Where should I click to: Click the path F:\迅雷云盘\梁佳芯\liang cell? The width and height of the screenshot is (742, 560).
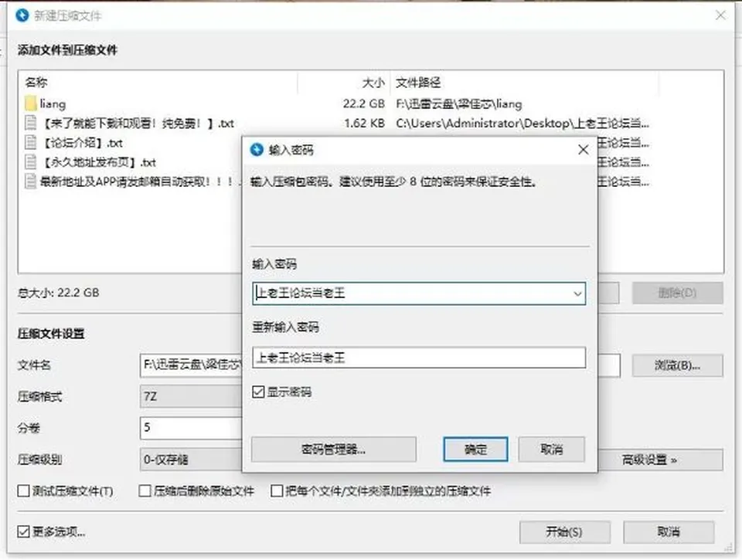pos(459,104)
